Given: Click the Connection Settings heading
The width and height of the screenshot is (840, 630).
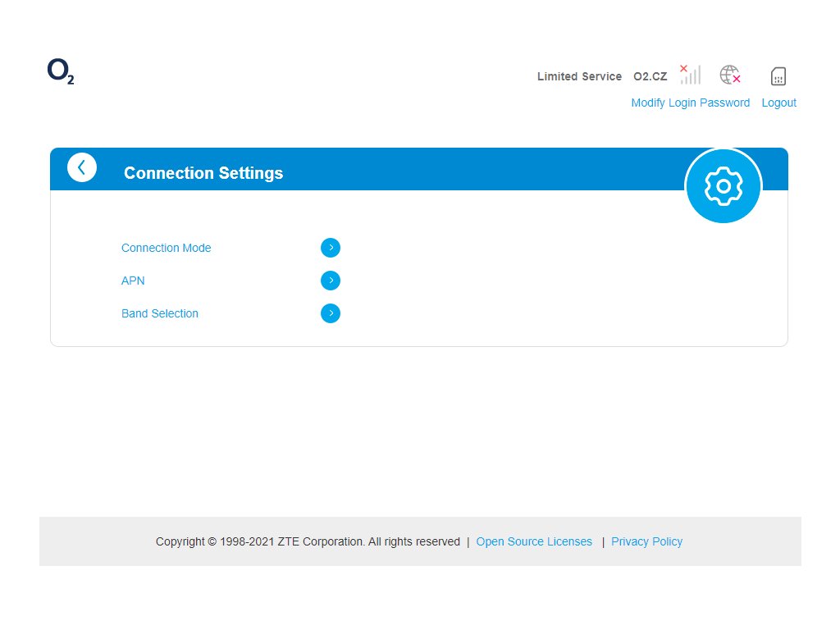Looking at the screenshot, I should tap(203, 173).
